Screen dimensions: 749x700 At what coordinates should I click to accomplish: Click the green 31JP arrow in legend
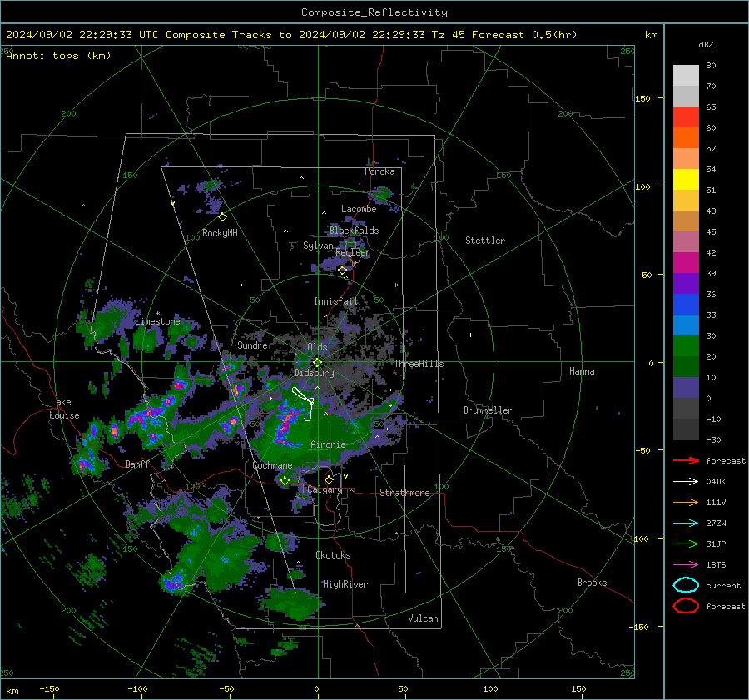tap(686, 544)
